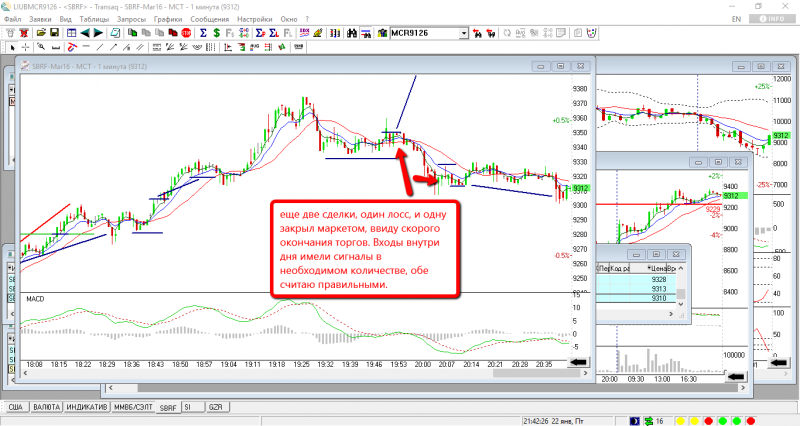This screenshot has height=426, width=800.
Task: Click the colored palette bucket icon
Action: click(591, 33)
